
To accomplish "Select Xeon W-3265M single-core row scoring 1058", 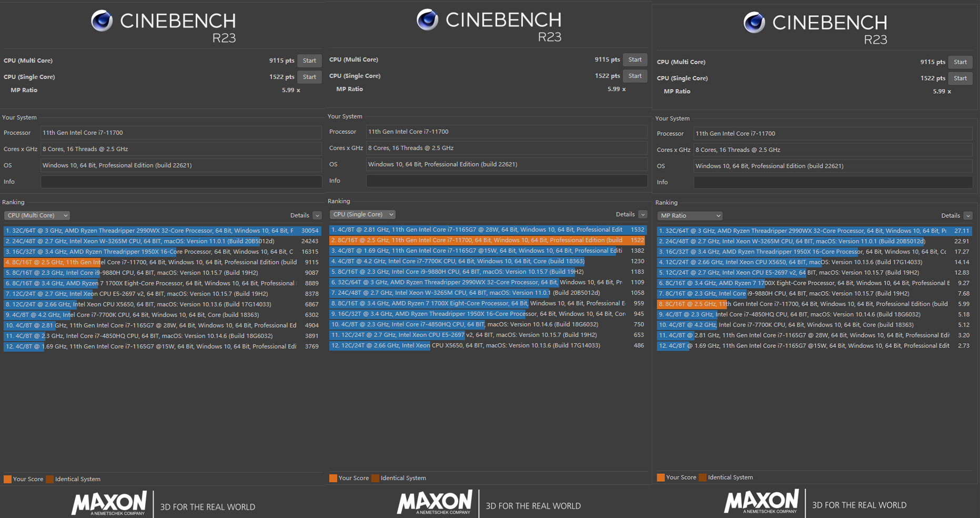I will tap(488, 293).
